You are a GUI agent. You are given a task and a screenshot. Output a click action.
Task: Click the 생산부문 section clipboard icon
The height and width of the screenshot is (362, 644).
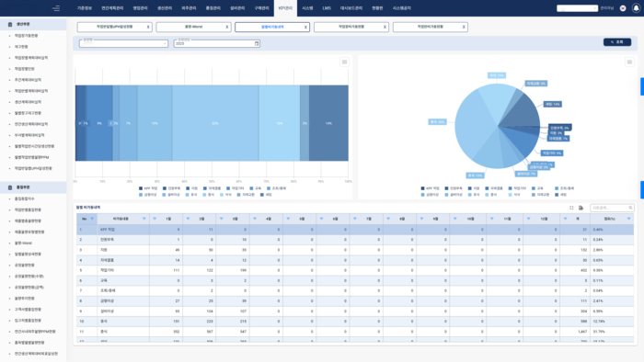point(10,24)
